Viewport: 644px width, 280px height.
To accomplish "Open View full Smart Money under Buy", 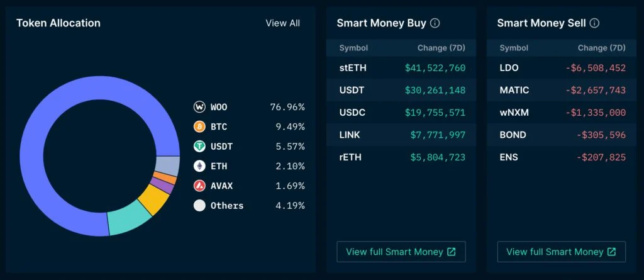I will click(x=401, y=252).
